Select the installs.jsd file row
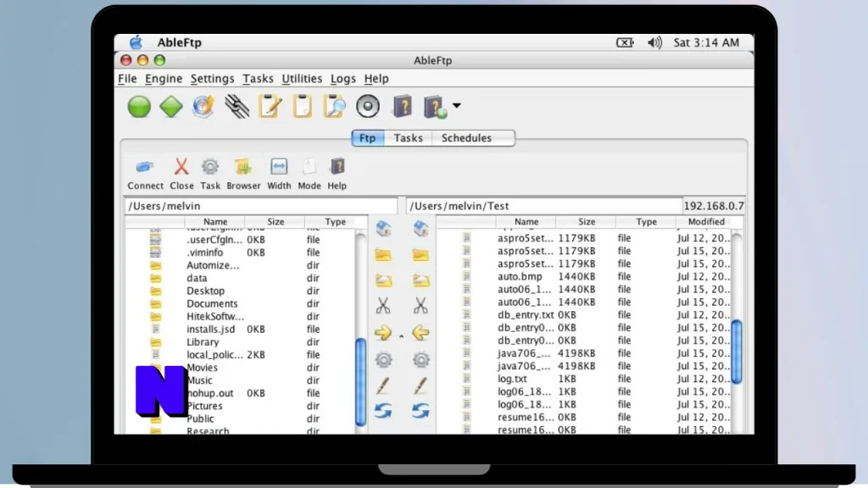The width and height of the screenshot is (868, 488). click(240, 329)
